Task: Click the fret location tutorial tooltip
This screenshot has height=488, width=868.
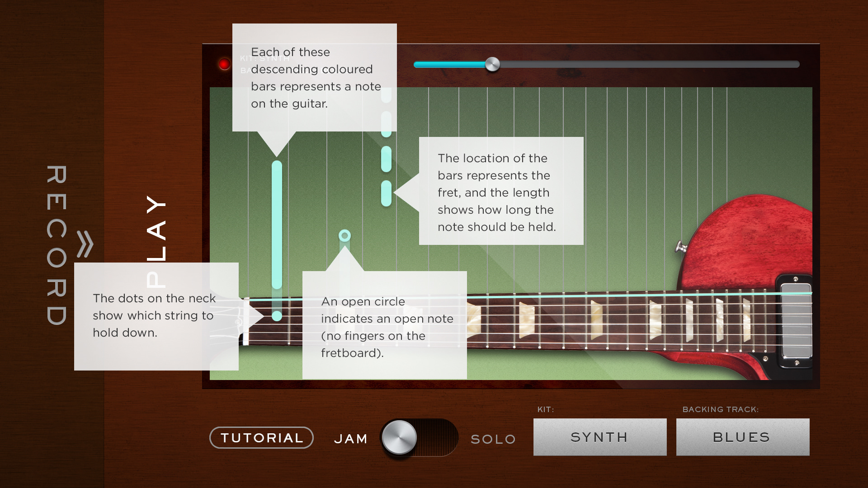Action: 501,191
